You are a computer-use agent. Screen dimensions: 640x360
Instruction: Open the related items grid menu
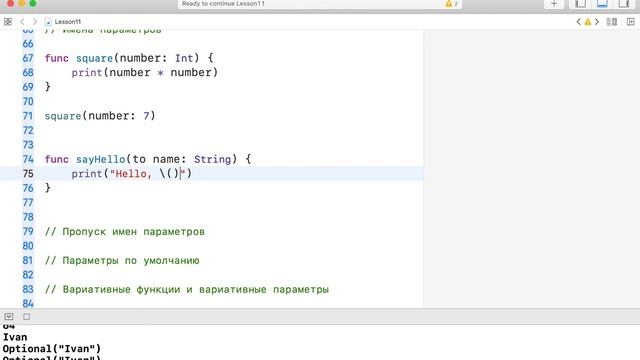pyautogui.click(x=8, y=22)
